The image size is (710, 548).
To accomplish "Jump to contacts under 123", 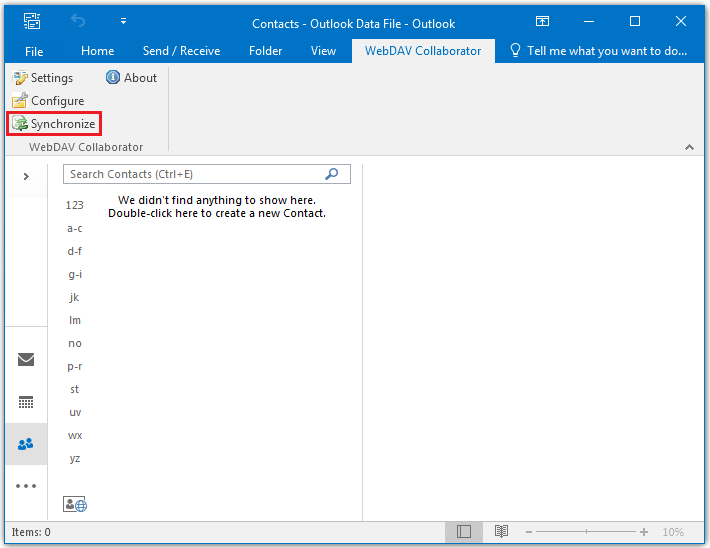I will tap(74, 205).
